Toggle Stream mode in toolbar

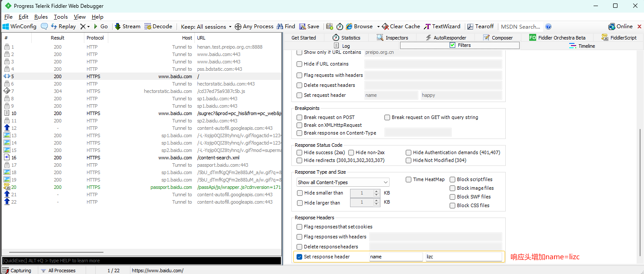tap(127, 26)
